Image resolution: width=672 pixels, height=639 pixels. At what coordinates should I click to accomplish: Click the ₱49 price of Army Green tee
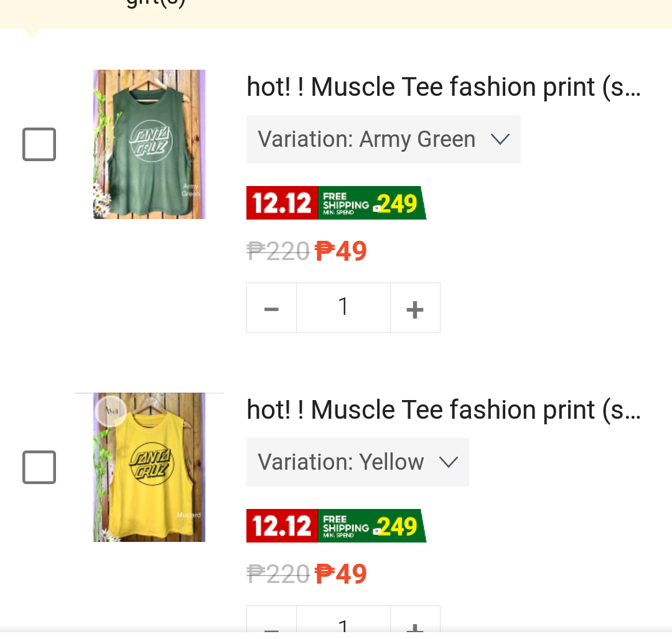341,251
